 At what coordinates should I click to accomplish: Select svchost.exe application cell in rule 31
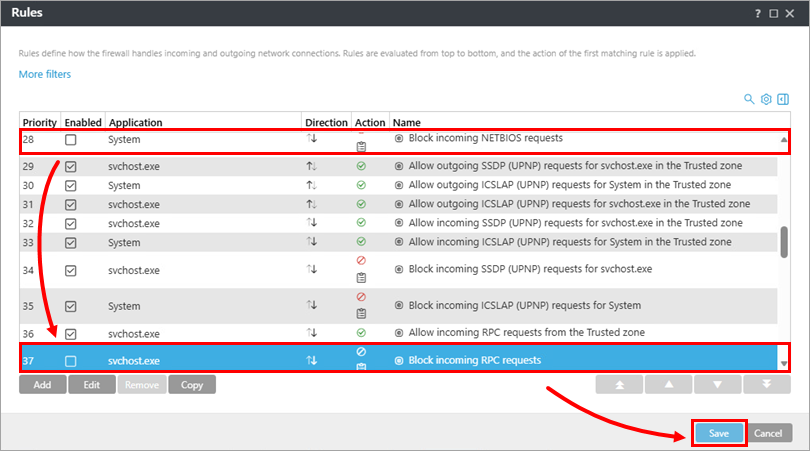click(x=134, y=205)
